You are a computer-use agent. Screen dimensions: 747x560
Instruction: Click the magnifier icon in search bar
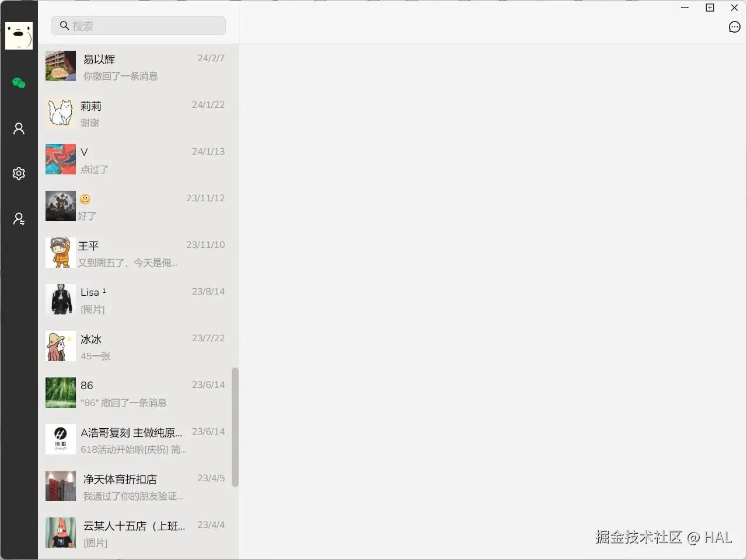pos(64,26)
